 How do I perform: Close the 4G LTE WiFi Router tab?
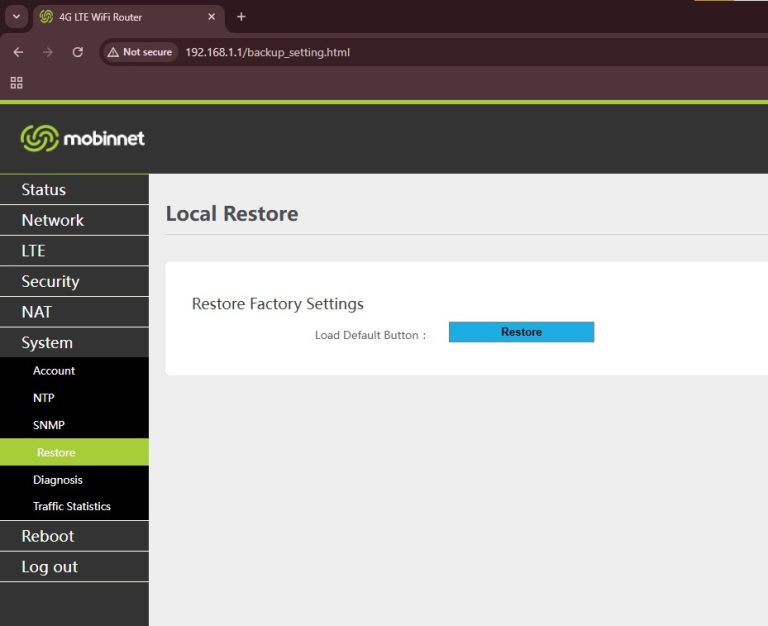pyautogui.click(x=211, y=17)
